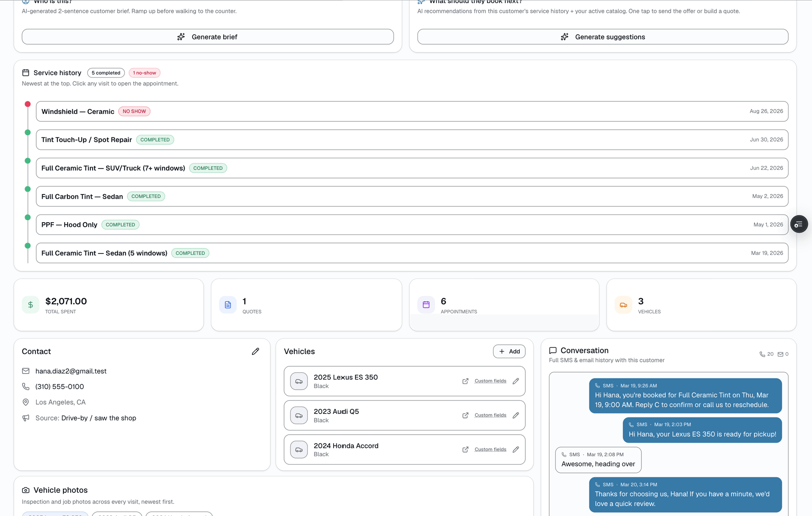The height and width of the screenshot is (516, 812).
Task: Click the Source: Drive-by / saw the shop text
Action: (x=86, y=418)
